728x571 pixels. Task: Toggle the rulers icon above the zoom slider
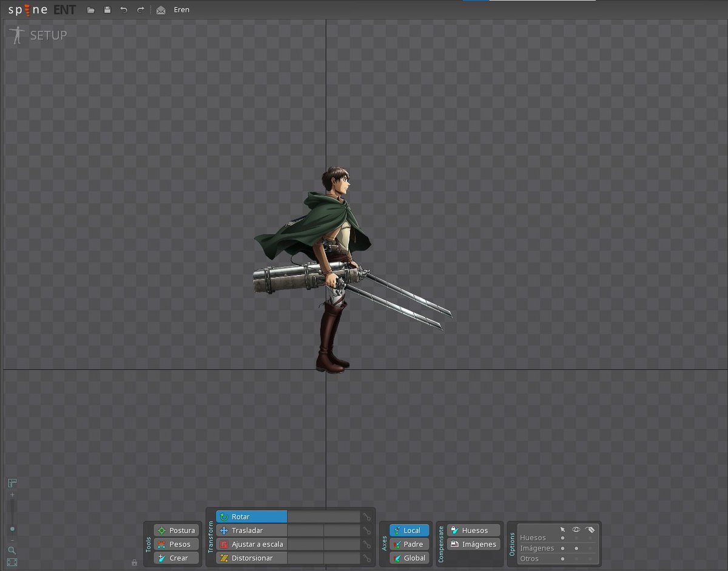[12, 483]
